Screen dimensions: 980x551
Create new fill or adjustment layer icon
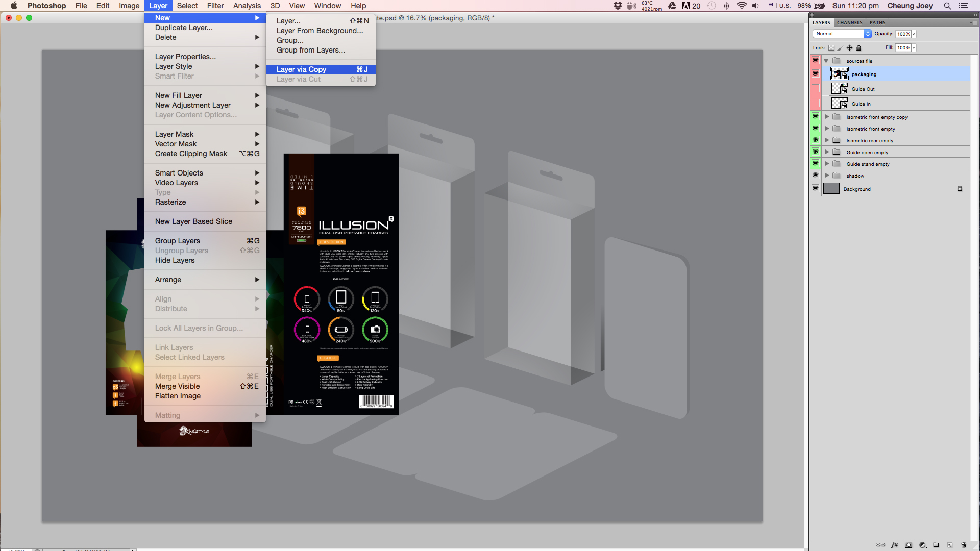pyautogui.click(x=923, y=545)
